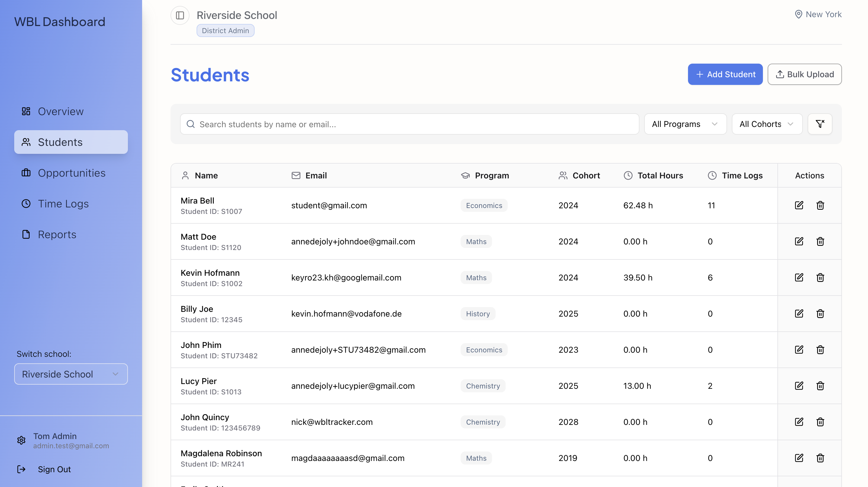Click the District Admin badge
Screen dimensions: 868x487
coord(225,30)
